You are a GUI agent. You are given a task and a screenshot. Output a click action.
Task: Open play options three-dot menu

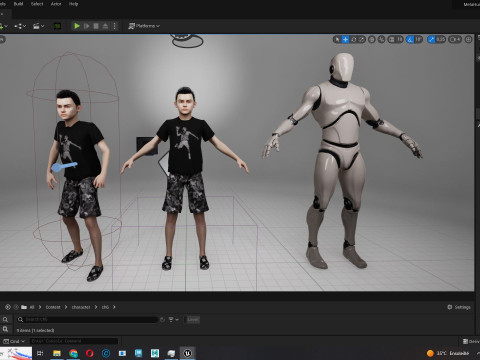click(x=114, y=26)
